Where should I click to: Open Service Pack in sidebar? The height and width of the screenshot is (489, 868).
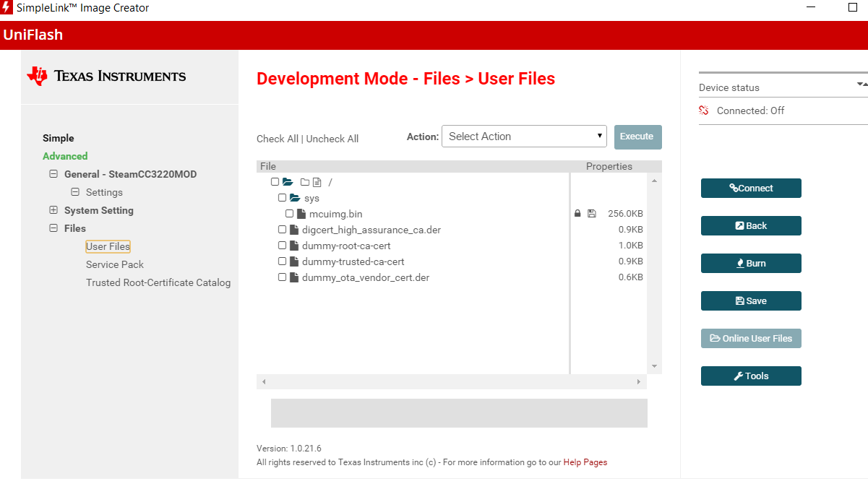click(115, 264)
